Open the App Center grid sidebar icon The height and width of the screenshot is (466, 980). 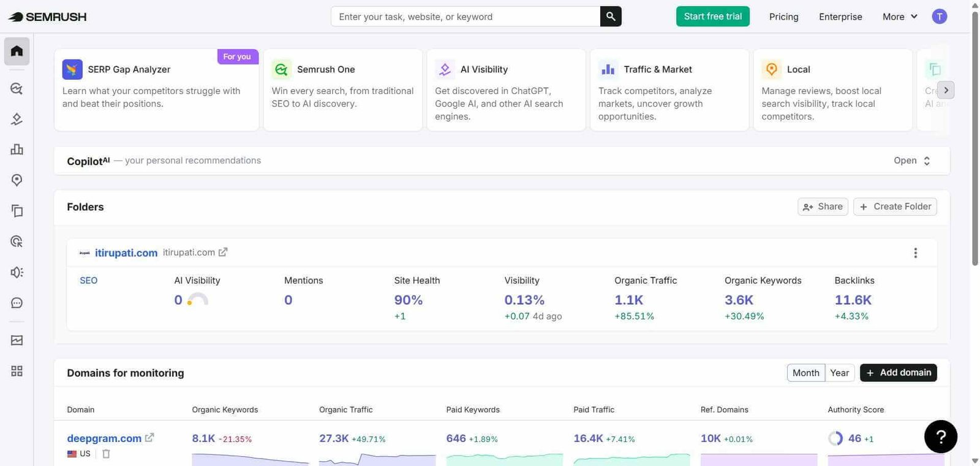click(17, 371)
